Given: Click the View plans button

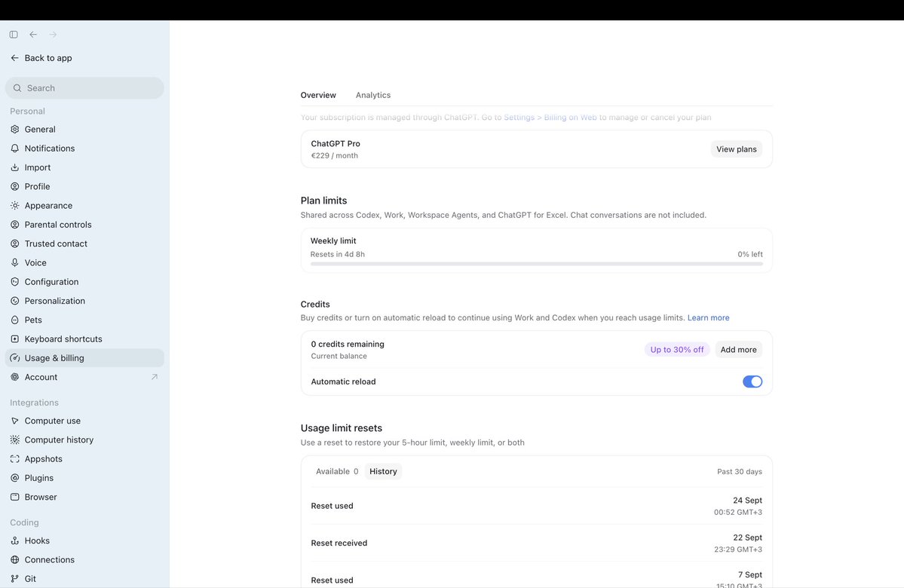Looking at the screenshot, I should pos(736,149).
